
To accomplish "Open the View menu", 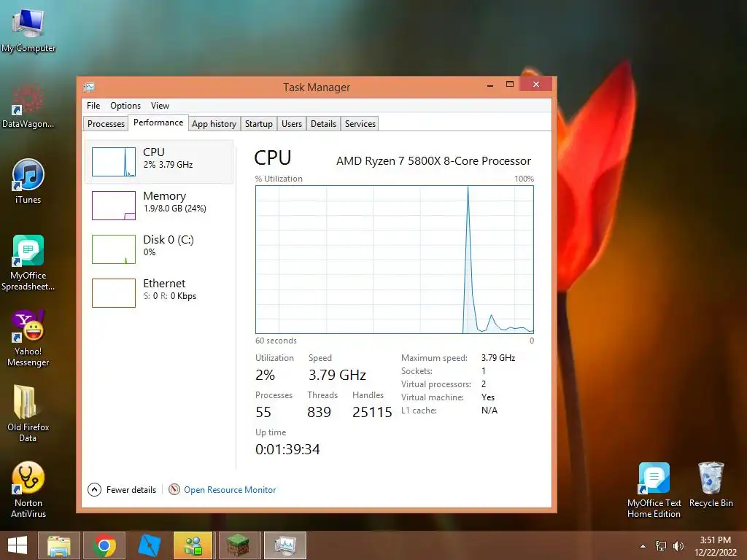I will [160, 106].
